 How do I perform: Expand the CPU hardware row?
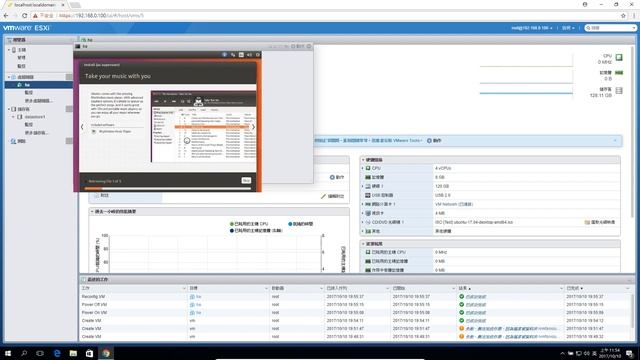[362, 168]
